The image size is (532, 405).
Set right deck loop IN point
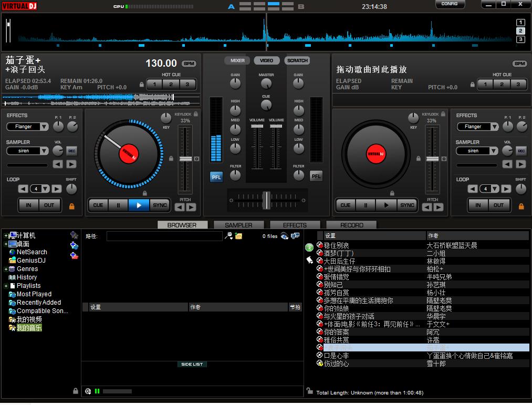(x=478, y=205)
